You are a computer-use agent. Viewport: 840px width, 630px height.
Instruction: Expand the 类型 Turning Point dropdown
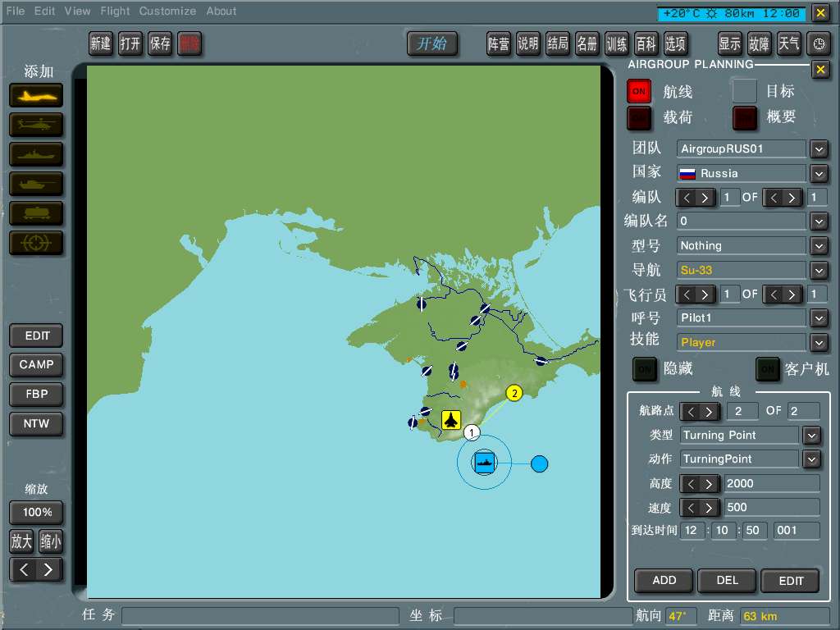point(811,436)
